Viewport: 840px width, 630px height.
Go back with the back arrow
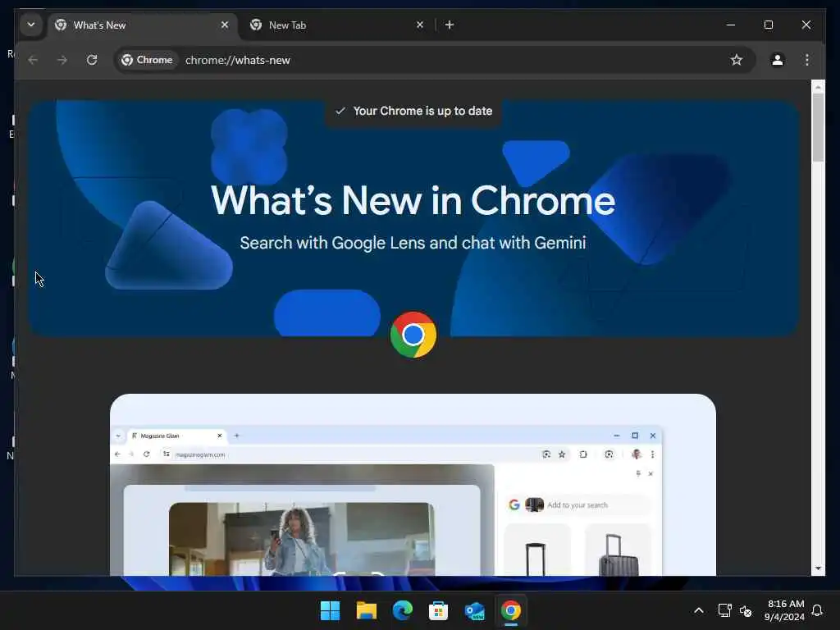point(33,60)
